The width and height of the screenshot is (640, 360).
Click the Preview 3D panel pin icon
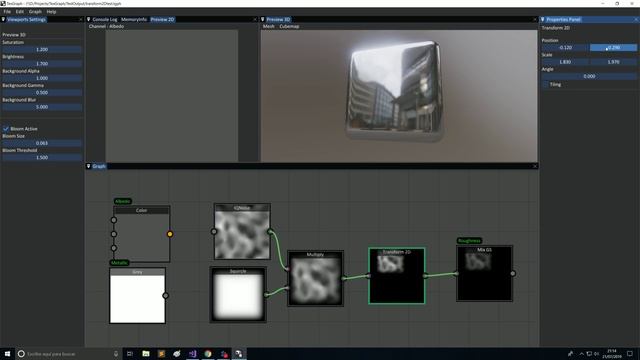pyautogui.click(x=262, y=19)
